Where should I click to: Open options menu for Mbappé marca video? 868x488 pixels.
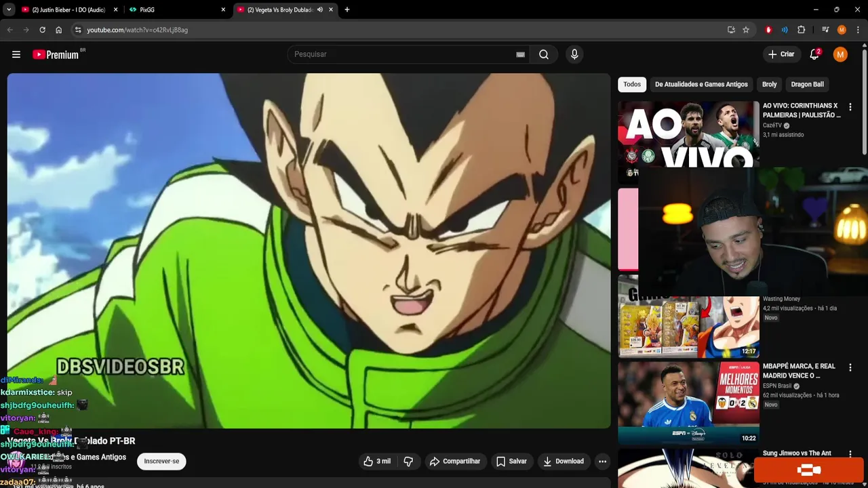[850, 367]
